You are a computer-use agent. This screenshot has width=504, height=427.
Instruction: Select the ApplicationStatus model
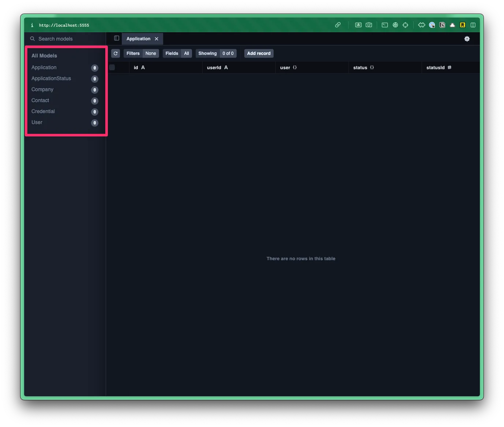point(51,78)
